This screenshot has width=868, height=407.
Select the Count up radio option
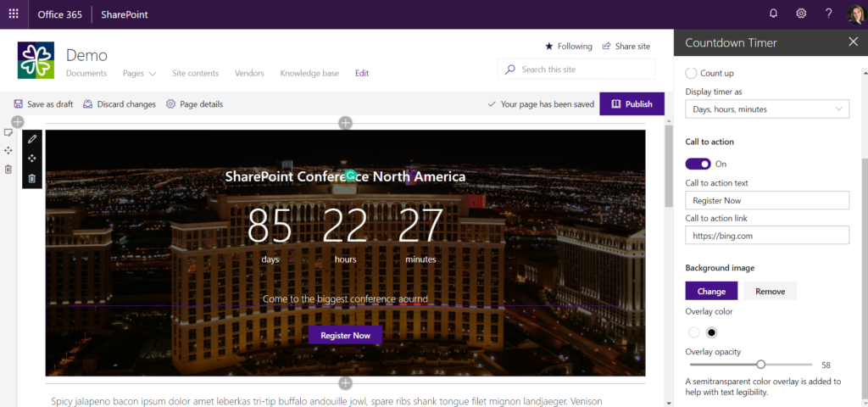click(691, 73)
